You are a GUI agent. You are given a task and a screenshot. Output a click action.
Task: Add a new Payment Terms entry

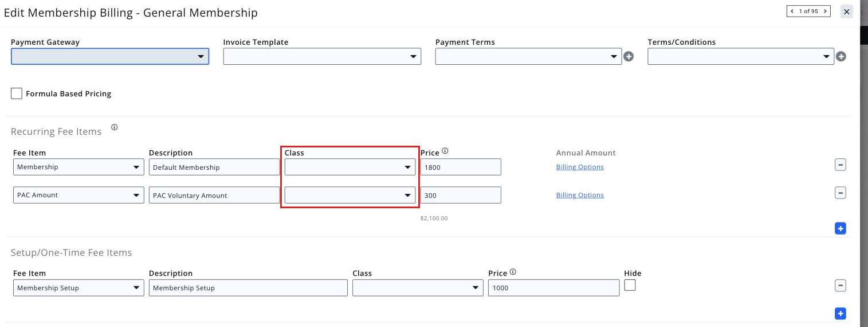pos(629,56)
